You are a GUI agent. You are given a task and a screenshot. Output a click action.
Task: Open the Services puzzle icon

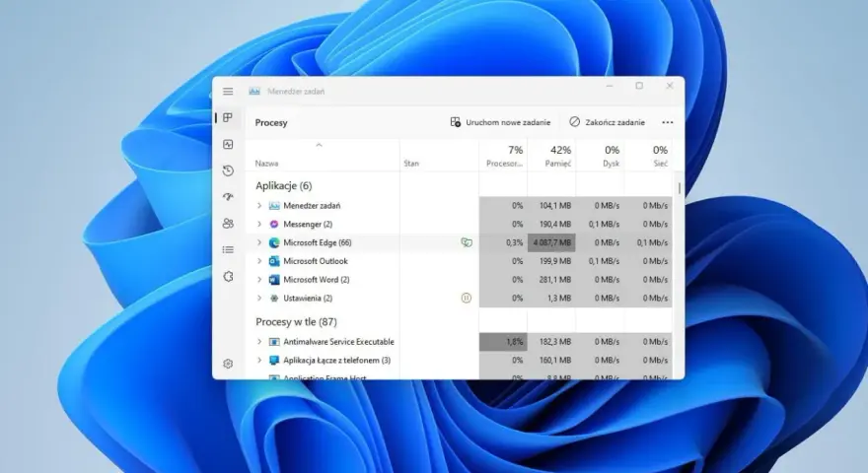228,277
